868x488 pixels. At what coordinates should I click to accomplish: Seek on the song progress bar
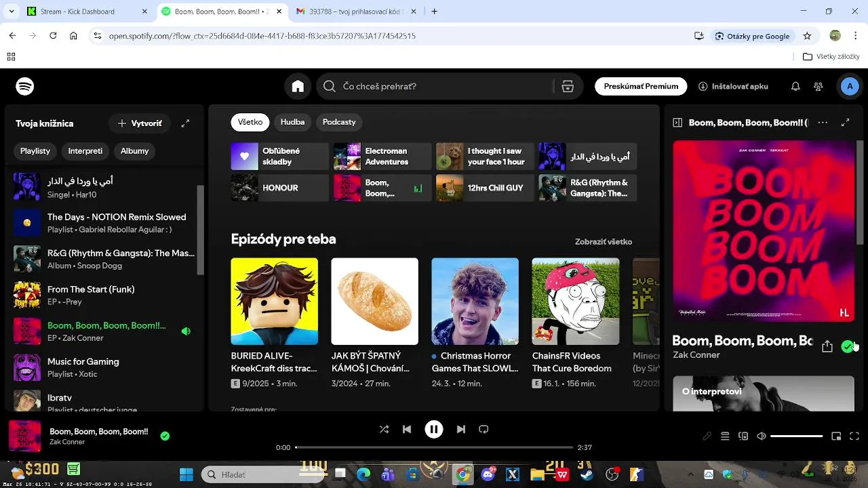pos(434,447)
